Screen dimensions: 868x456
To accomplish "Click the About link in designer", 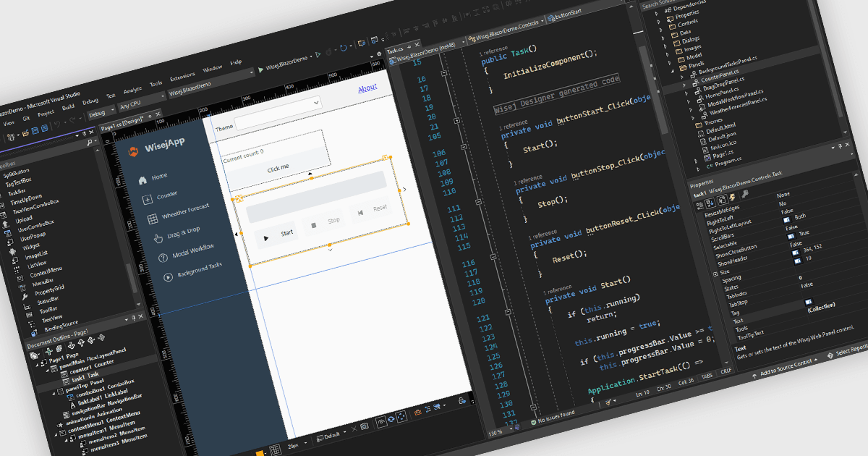I will (x=367, y=88).
